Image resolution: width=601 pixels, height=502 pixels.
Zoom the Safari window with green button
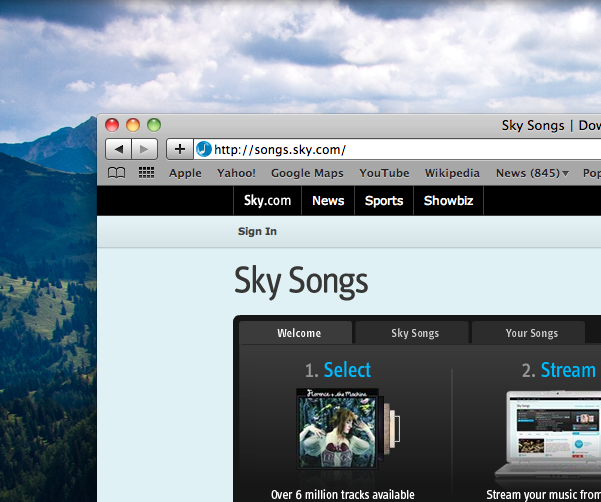point(154,125)
